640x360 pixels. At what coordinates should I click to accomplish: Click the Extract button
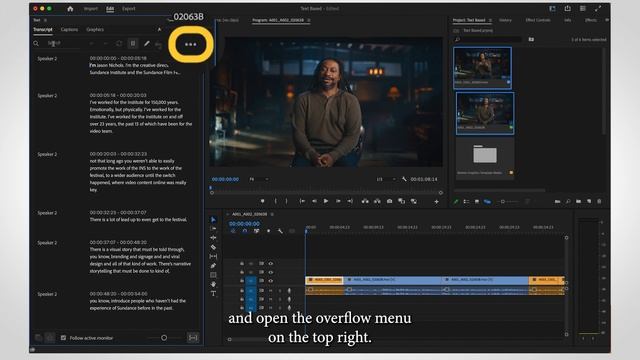(x=377, y=201)
